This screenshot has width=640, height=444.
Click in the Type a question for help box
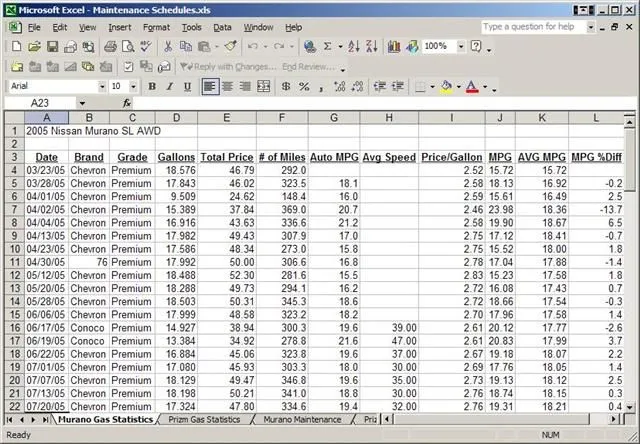533,27
